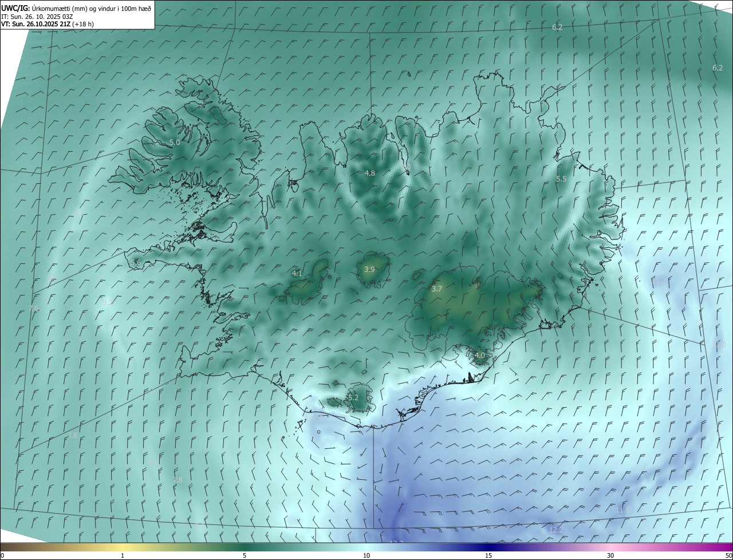Click the '15' tick label on color scale
The height and width of the screenshot is (560, 733).
pos(488,555)
